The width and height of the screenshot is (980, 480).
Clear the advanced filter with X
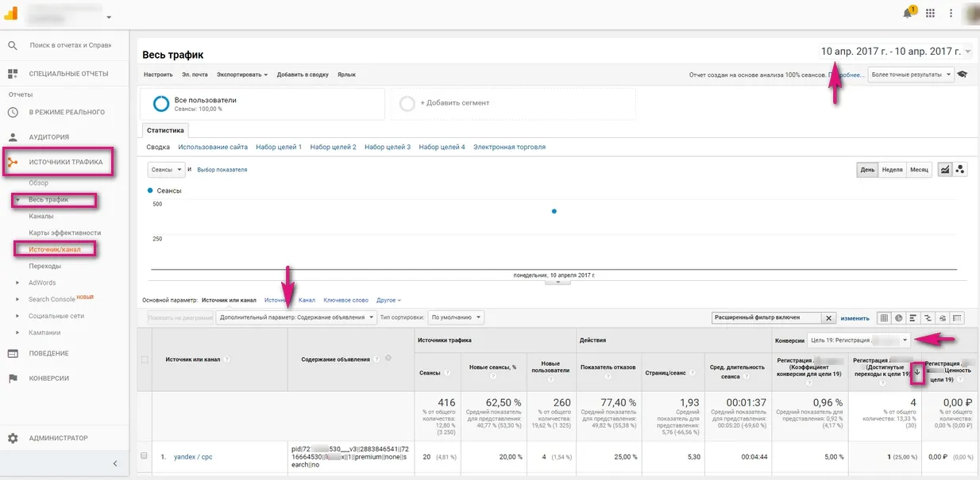click(828, 318)
